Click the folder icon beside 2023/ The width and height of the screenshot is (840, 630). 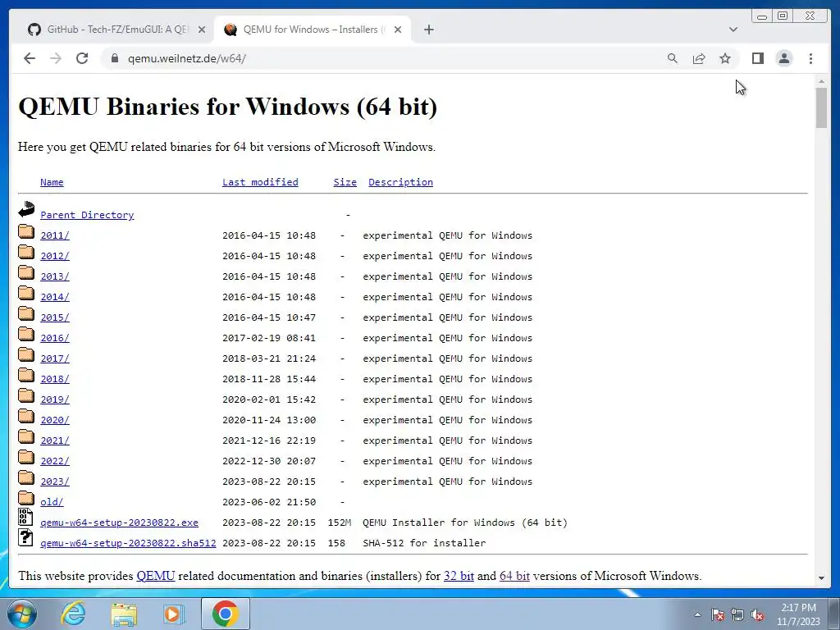(x=25, y=478)
